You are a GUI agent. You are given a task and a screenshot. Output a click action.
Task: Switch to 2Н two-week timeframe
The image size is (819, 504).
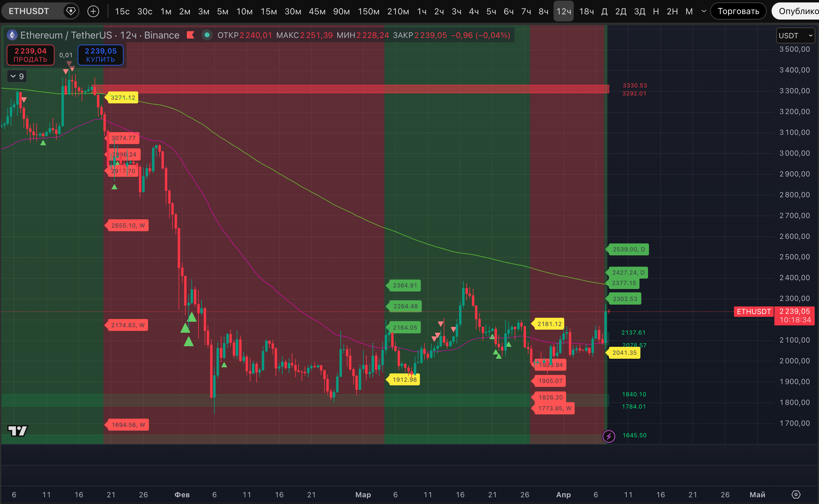click(672, 11)
